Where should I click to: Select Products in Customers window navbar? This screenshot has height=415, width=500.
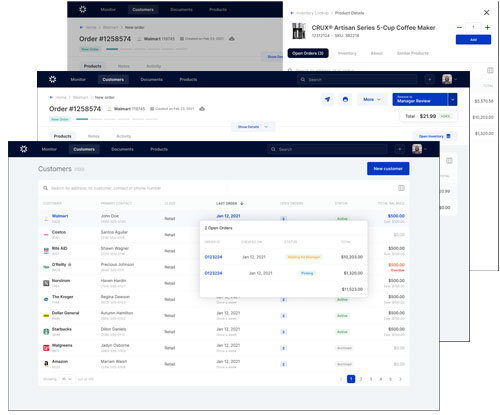pos(159,149)
